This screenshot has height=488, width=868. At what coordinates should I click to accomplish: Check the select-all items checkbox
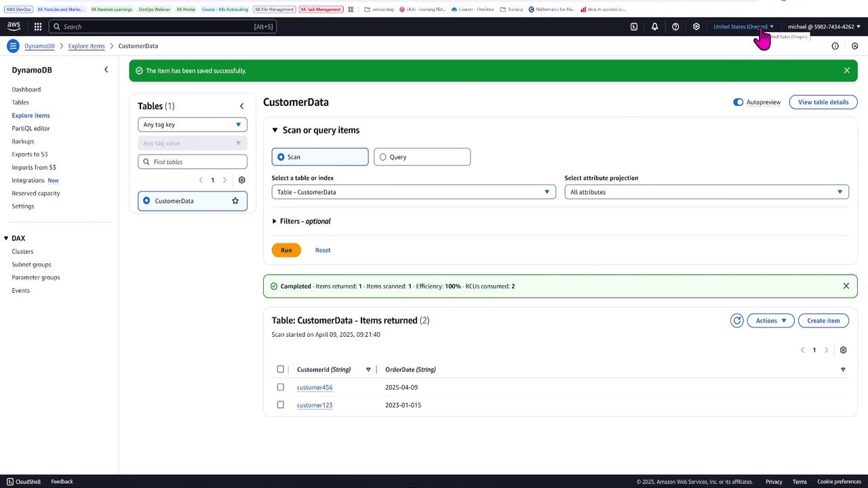click(x=280, y=369)
